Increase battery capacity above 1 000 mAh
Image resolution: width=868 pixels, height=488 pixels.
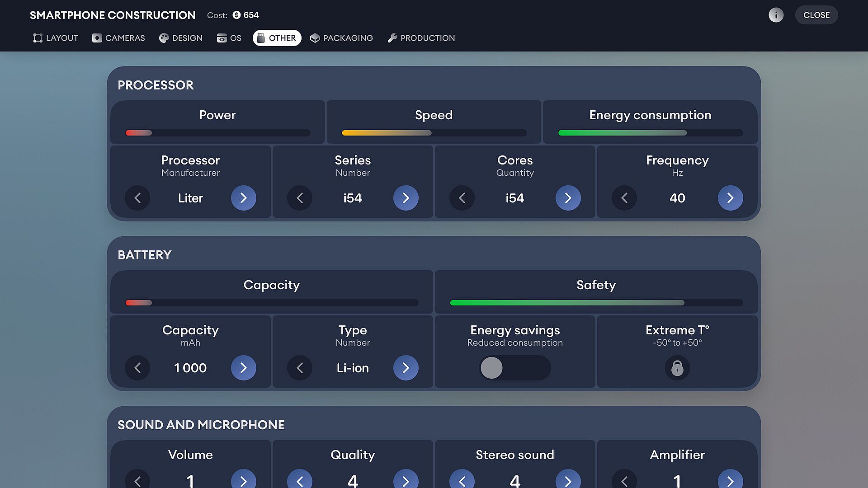pyautogui.click(x=243, y=368)
